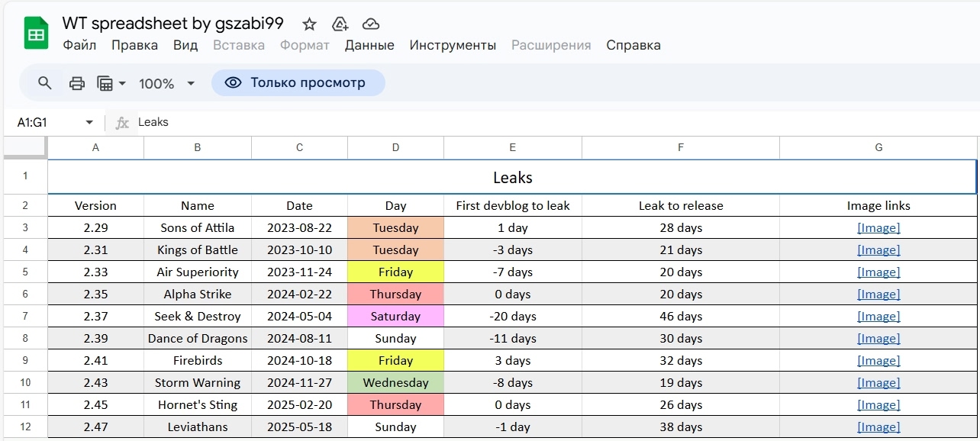The width and height of the screenshot is (980, 441).
Task: Click the Только просмотр button
Action: [x=298, y=83]
